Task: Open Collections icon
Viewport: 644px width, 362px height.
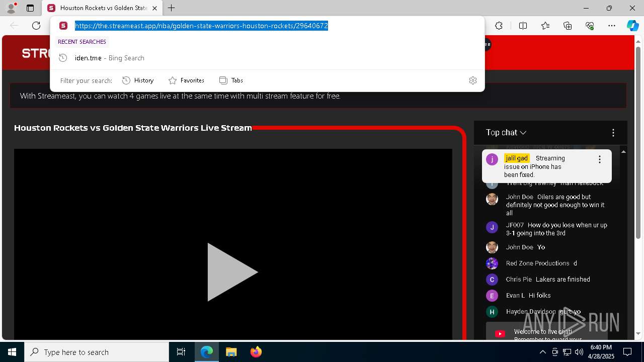Action: [x=568, y=26]
